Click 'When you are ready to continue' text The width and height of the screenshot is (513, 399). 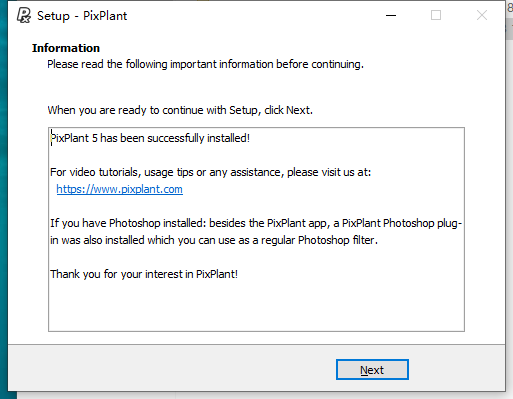[180, 110]
